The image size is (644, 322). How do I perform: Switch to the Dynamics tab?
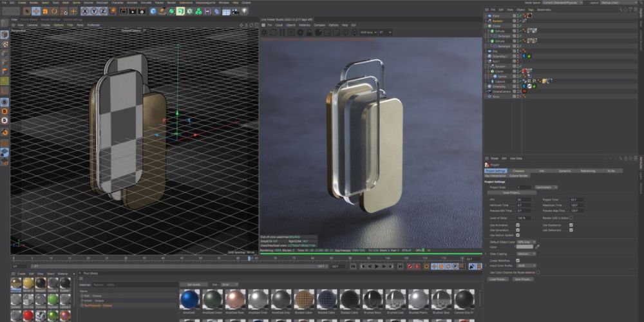(564, 171)
